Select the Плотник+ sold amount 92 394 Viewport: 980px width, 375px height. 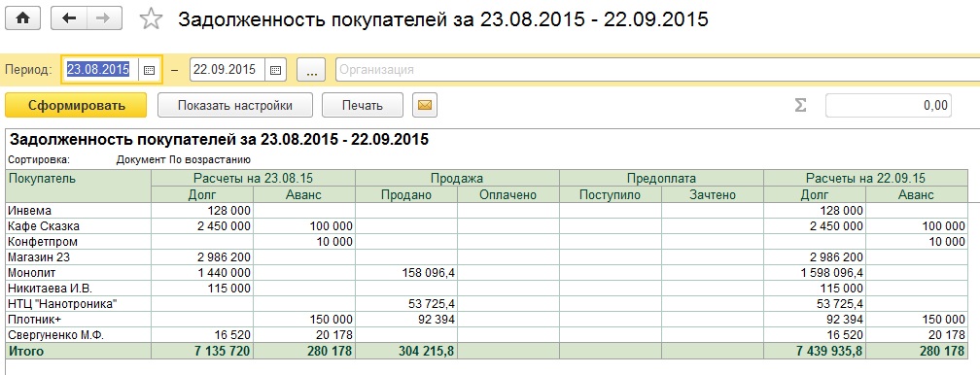click(x=406, y=320)
